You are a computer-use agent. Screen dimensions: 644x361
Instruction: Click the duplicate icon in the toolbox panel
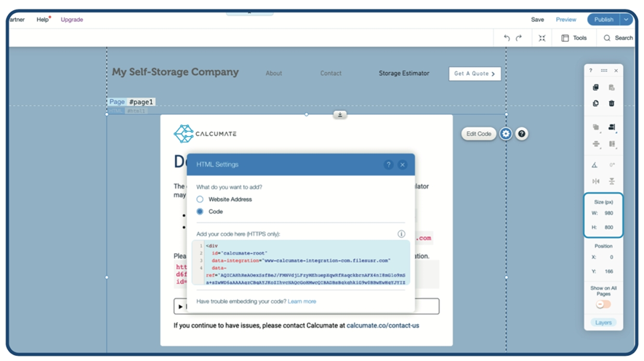(x=596, y=103)
